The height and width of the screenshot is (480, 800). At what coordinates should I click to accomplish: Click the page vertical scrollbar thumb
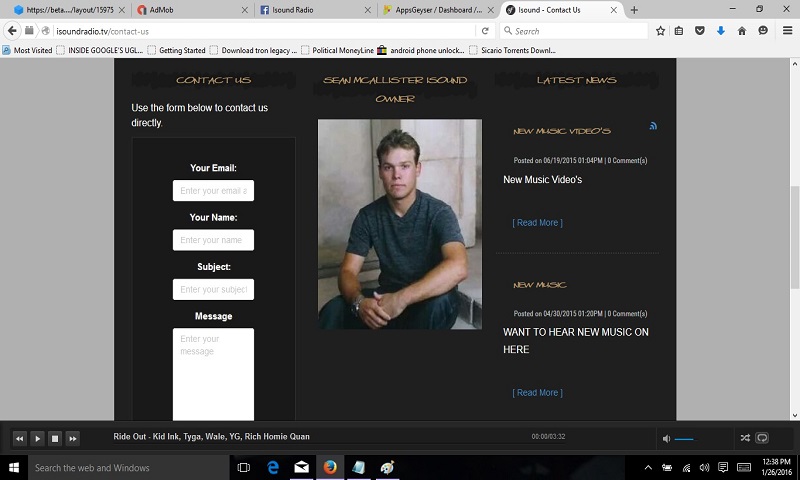coord(794,238)
